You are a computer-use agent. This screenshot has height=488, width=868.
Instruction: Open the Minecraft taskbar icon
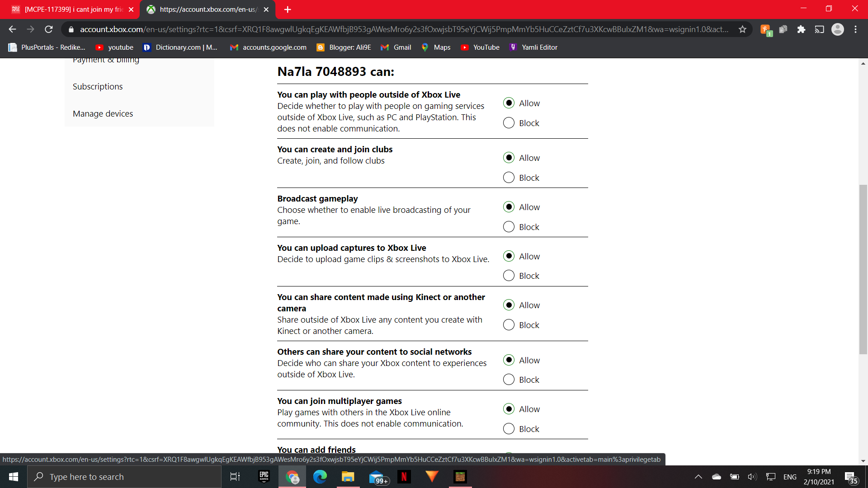pos(460,477)
